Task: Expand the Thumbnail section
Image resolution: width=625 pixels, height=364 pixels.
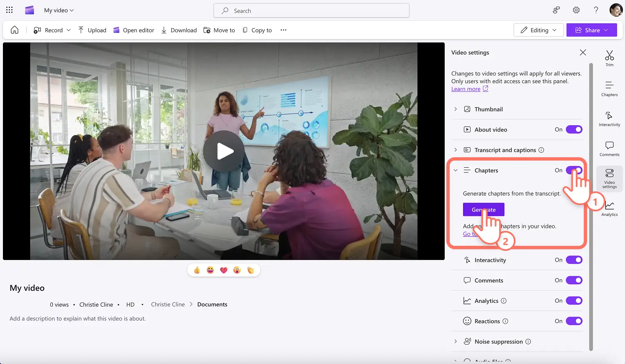Action: [456, 109]
